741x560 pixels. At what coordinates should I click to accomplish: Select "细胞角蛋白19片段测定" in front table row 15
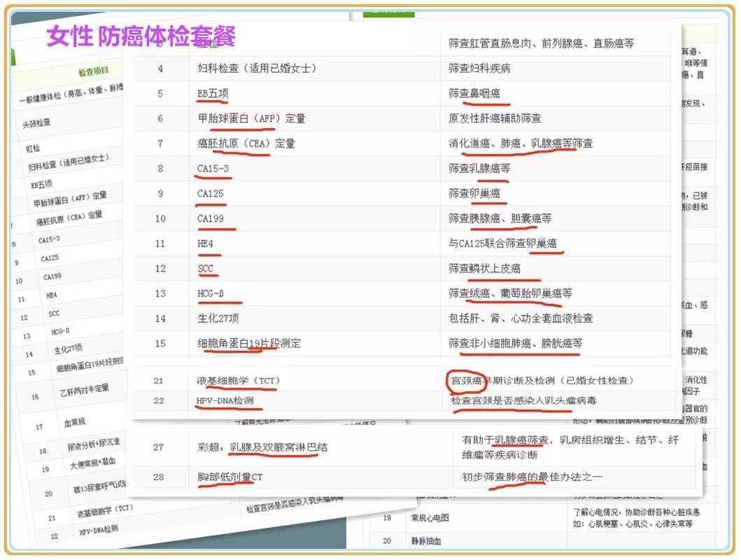(x=249, y=344)
